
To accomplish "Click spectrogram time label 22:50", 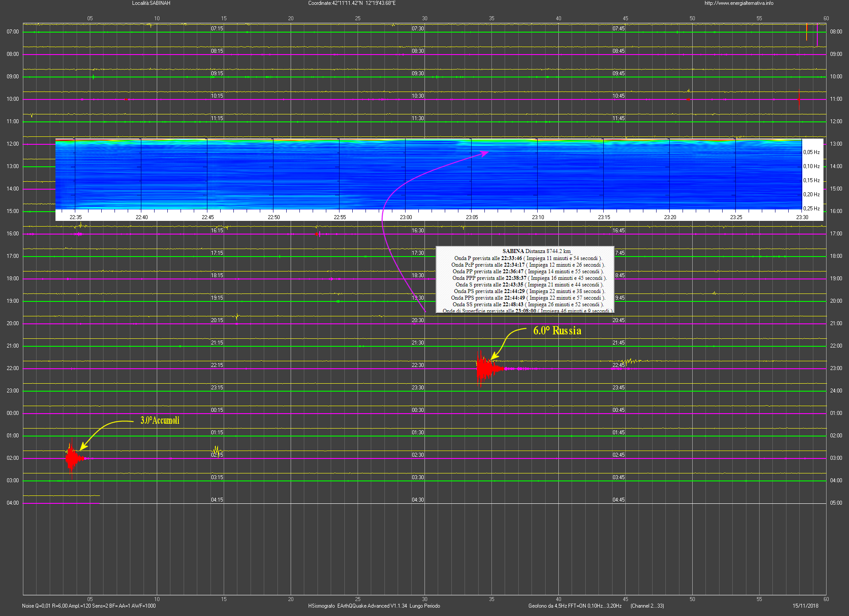I will point(274,217).
